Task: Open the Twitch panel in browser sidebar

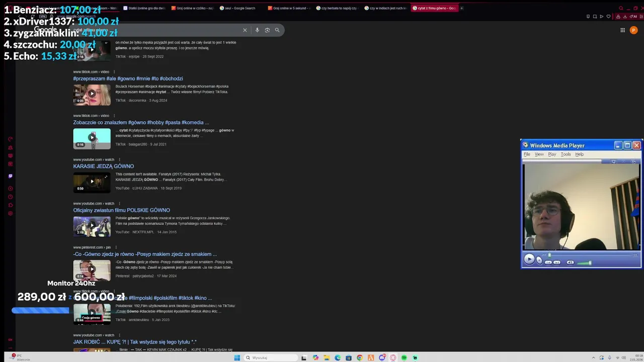Action: [x=10, y=176]
